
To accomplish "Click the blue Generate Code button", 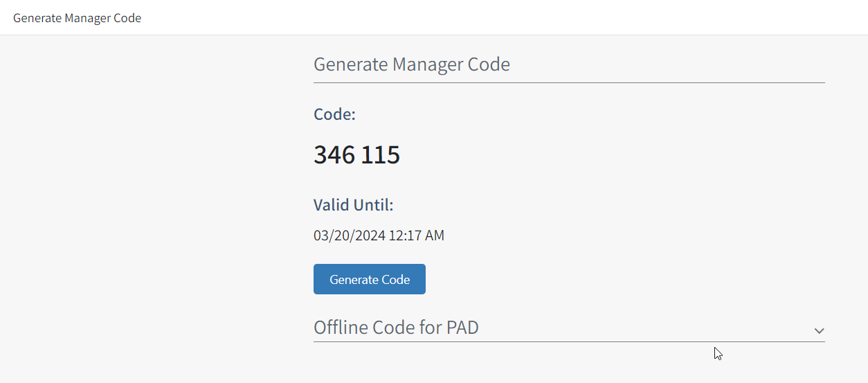I will coord(369,279).
